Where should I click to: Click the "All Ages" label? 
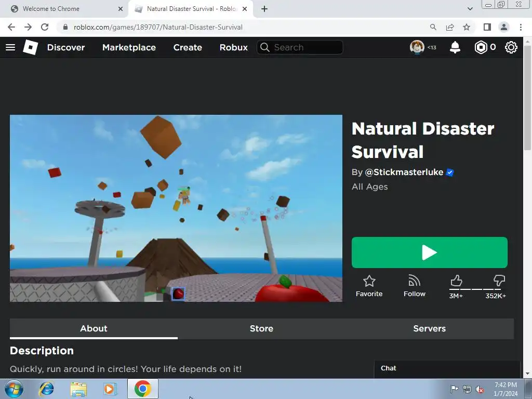pos(370,187)
